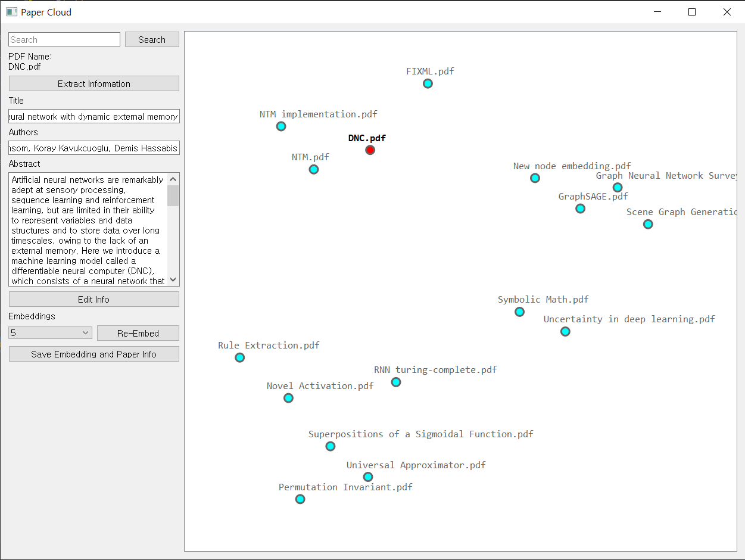Select the Rule Extraction.pdf paper node
The width and height of the screenshot is (745, 560).
[x=239, y=357]
